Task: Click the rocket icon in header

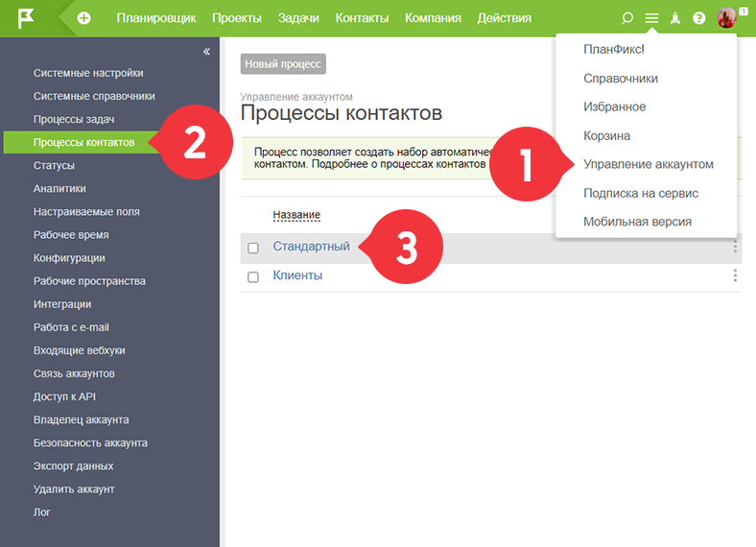Action: (x=675, y=18)
